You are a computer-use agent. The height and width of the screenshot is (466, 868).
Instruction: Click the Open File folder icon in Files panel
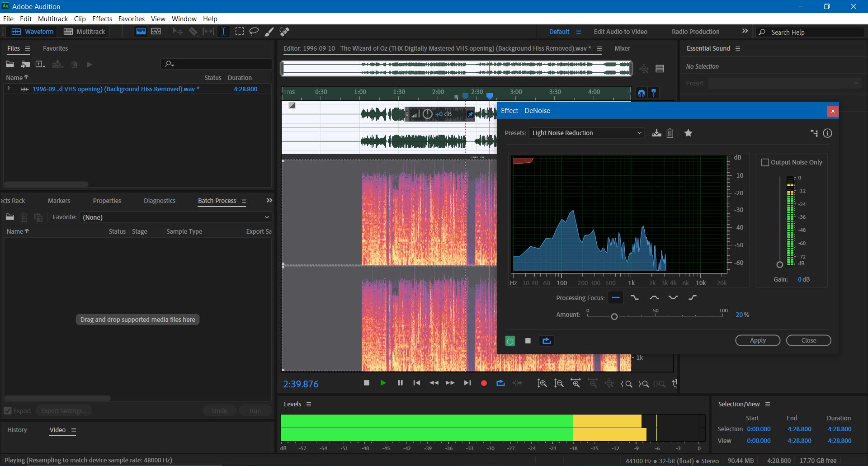click(10, 64)
